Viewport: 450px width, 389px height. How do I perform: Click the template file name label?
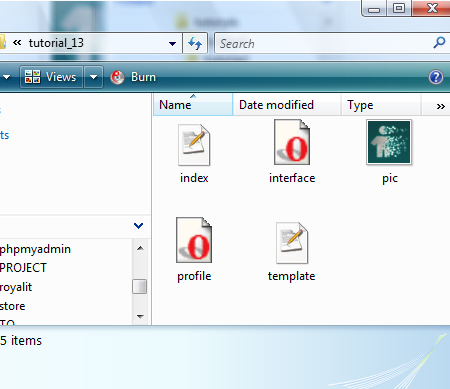pyautogui.click(x=292, y=276)
